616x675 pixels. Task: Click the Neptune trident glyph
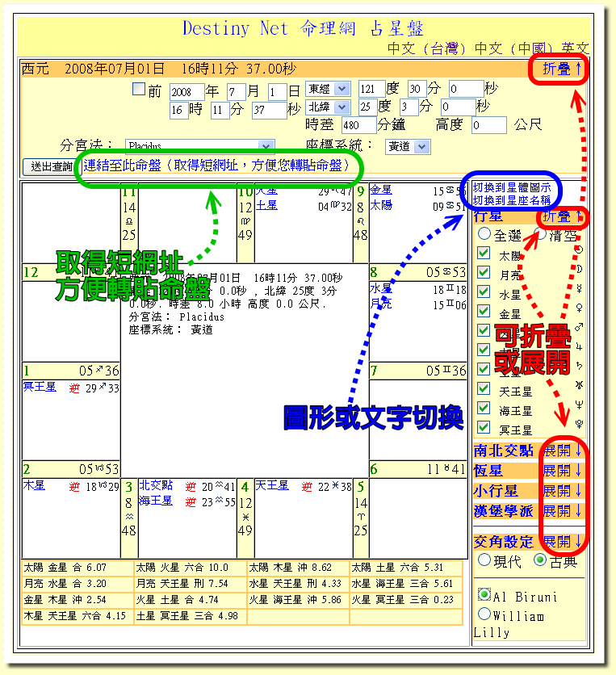pos(580,405)
